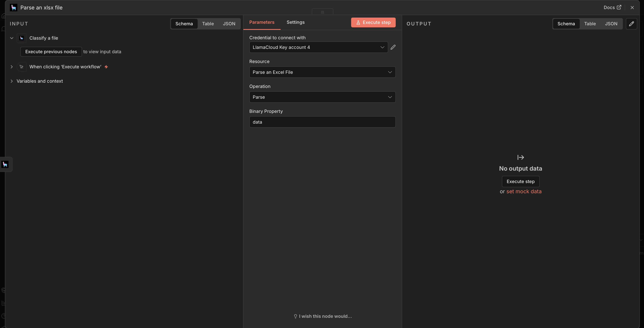Open Docs external link
The height and width of the screenshot is (328, 644).
click(612, 8)
